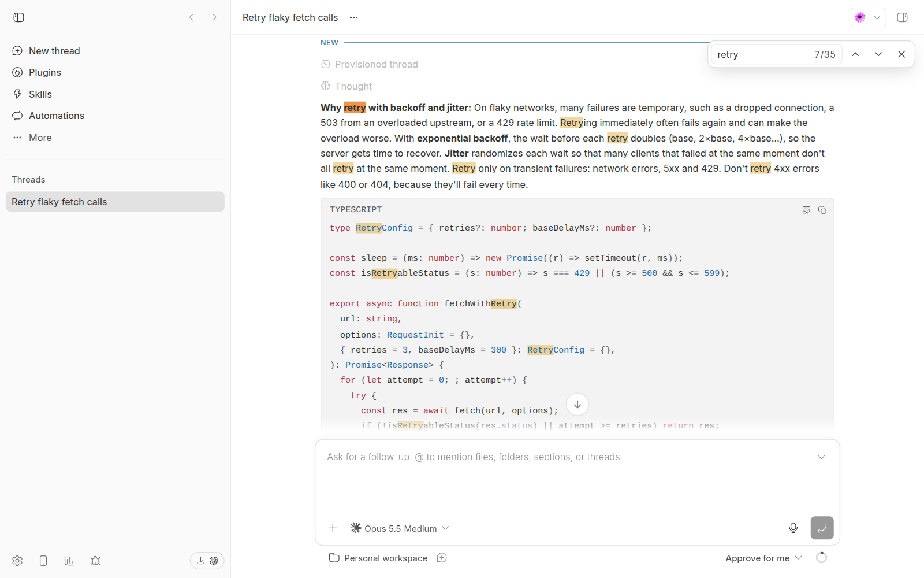Copy the TypeScript code block
This screenshot has width=924, height=578.
click(x=822, y=210)
